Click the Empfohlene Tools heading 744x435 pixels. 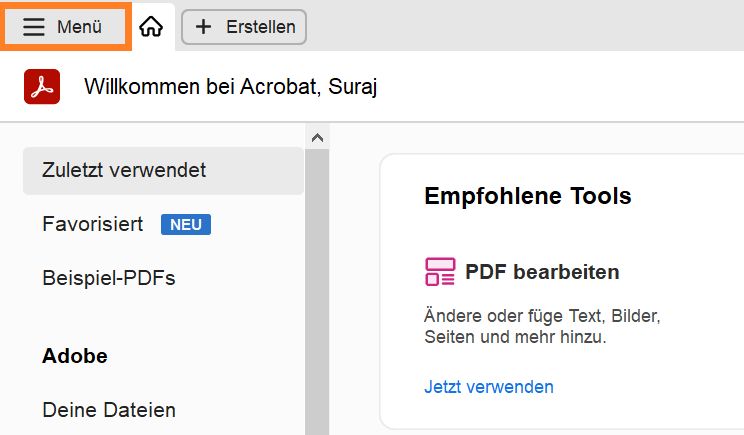528,196
